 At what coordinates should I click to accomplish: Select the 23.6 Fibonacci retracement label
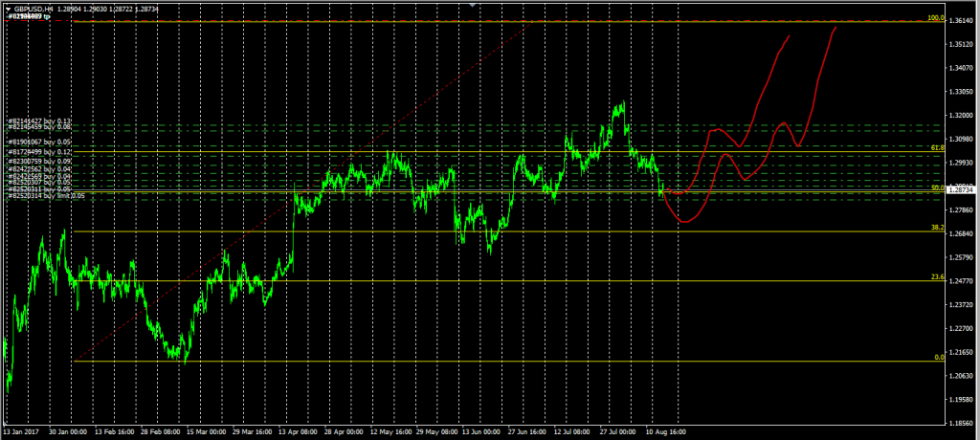[x=938, y=277]
